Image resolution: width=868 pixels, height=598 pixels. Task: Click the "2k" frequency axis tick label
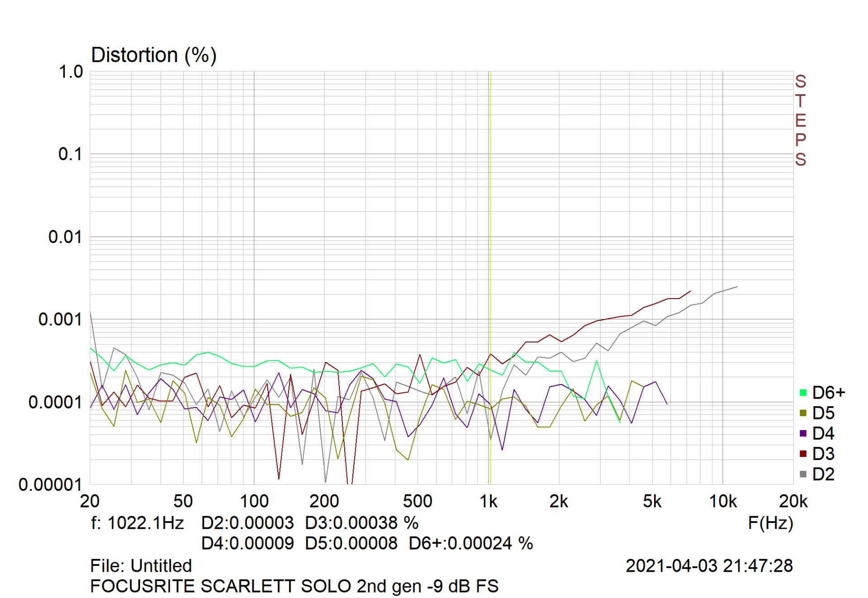point(559,501)
